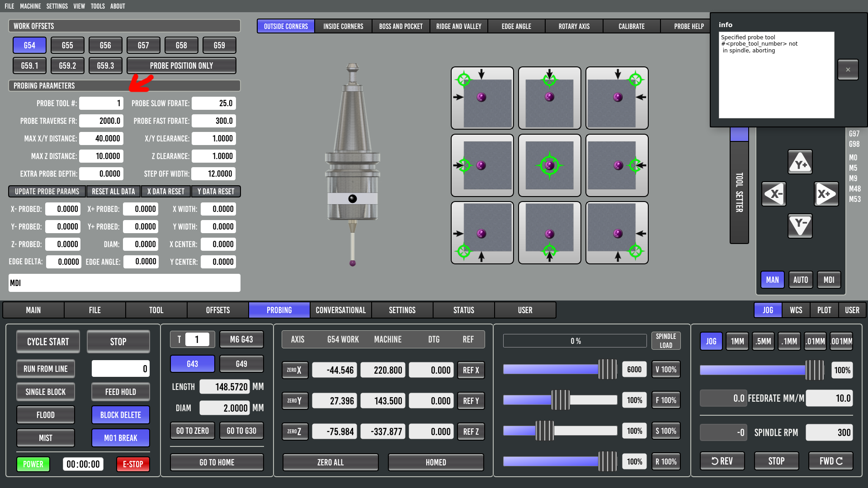Zero the X axis

pyautogui.click(x=295, y=370)
